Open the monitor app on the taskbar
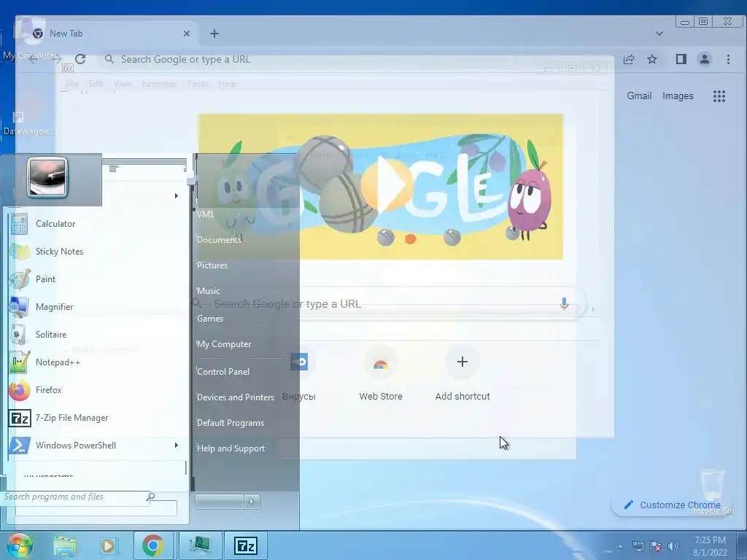 200,545
